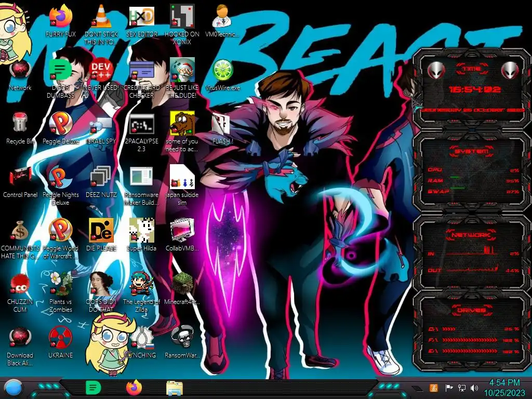Click the orange Java tray icon
Viewport: 532px width, 399px height.
point(433,388)
